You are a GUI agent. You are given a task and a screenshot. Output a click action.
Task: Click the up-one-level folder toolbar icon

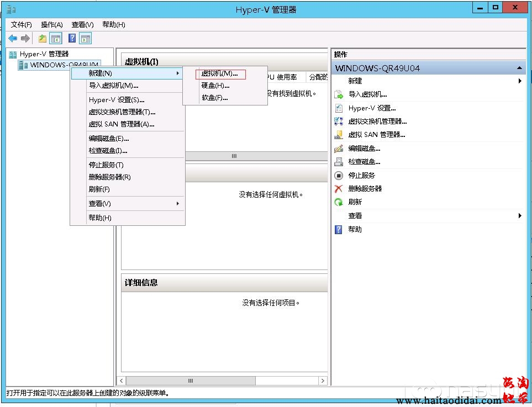click(42, 38)
